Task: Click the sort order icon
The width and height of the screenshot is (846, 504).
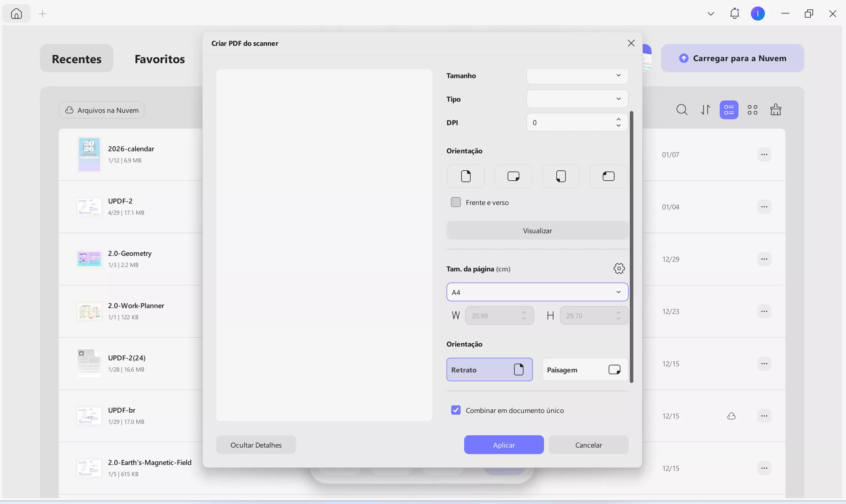Action: 705,109
